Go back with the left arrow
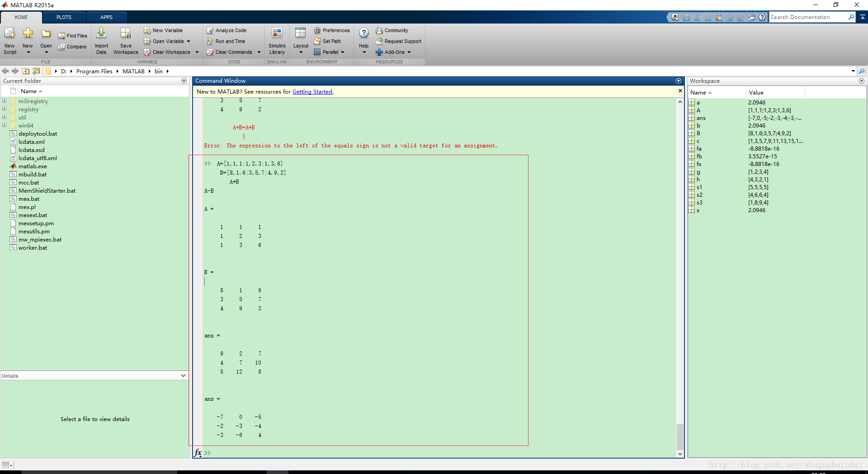 pos(5,71)
